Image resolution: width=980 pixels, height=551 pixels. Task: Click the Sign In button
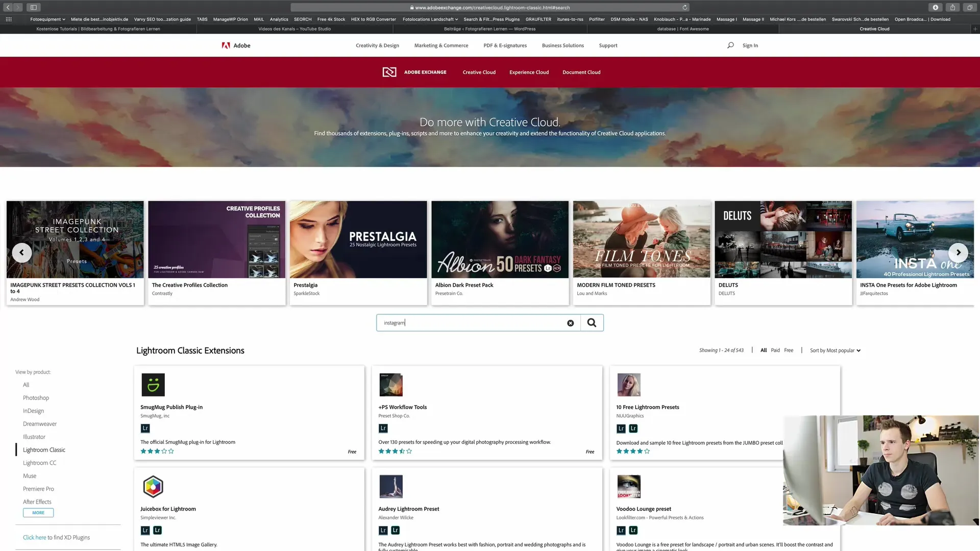pos(749,45)
